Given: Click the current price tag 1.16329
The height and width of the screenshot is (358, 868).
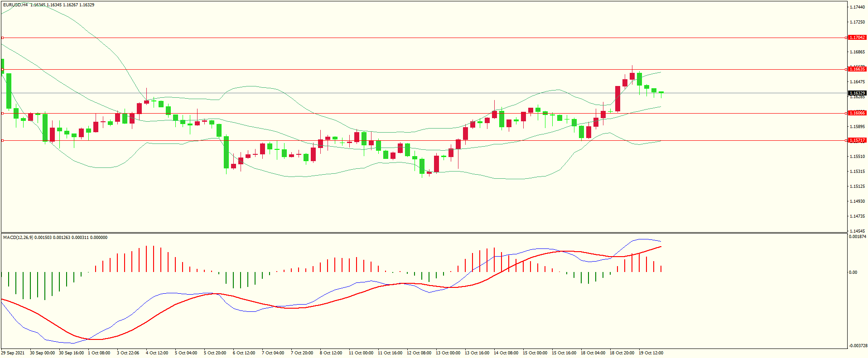Looking at the screenshot, I should click(x=857, y=93).
